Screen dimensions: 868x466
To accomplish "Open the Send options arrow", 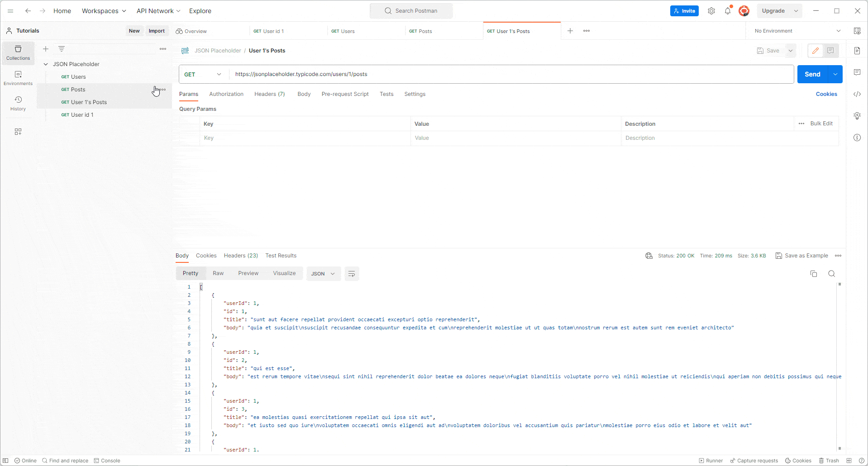I will click(835, 74).
